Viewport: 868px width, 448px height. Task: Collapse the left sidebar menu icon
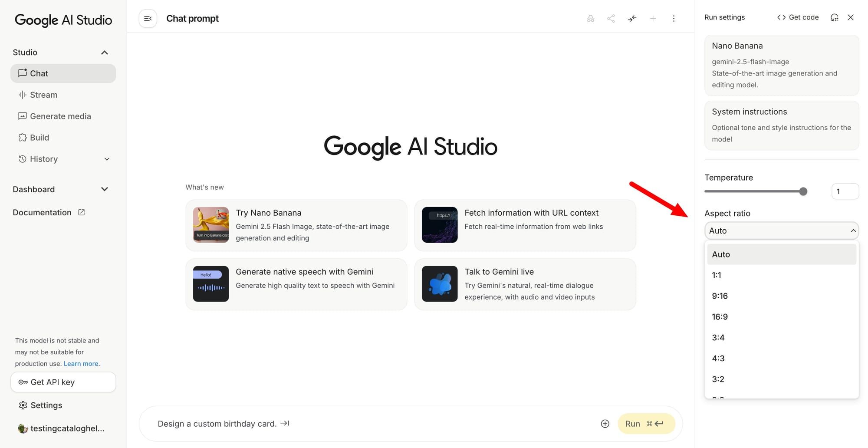click(x=148, y=19)
